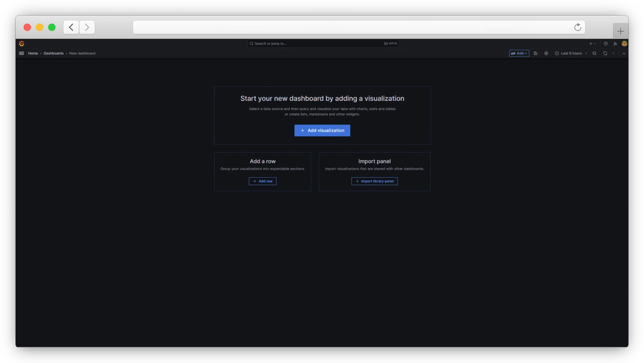Open the auto-refresh interval dropdown
Image resolution: width=644 pixels, height=363 pixels.
[x=613, y=53]
